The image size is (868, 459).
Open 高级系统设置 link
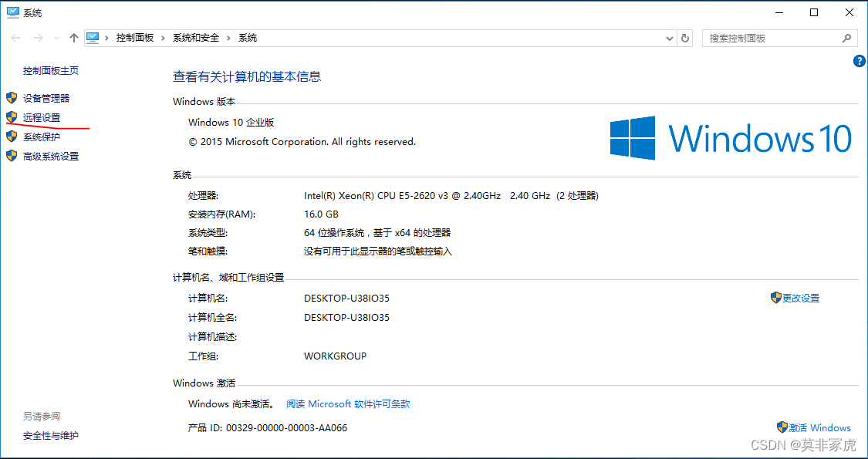[x=50, y=156]
